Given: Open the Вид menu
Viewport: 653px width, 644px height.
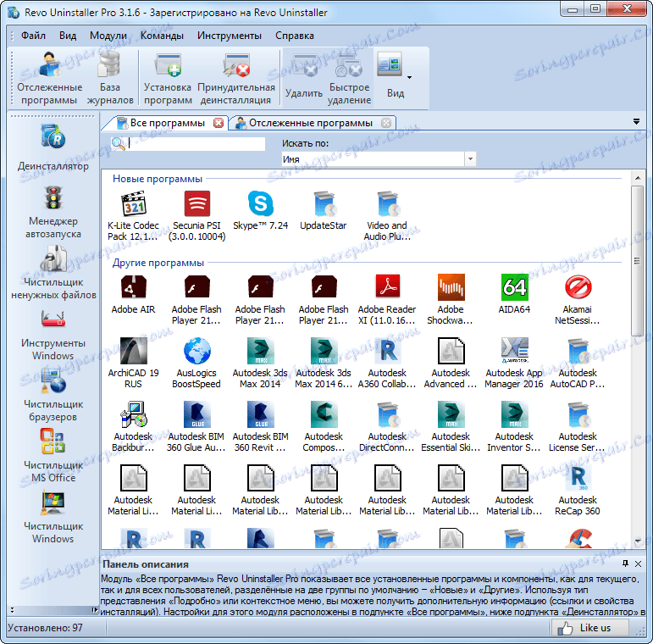Looking at the screenshot, I should click(68, 36).
